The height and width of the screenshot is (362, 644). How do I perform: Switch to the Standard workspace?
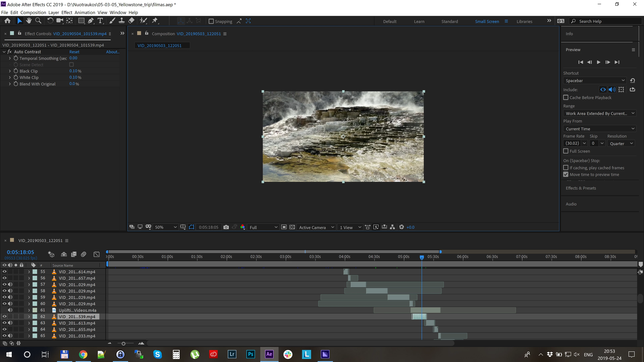click(x=449, y=21)
